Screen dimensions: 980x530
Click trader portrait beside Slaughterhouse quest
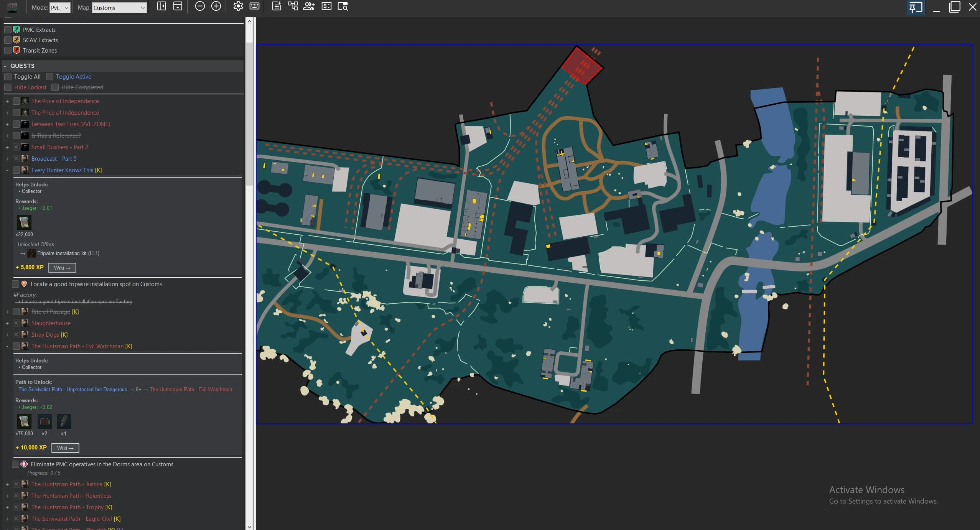click(25, 323)
